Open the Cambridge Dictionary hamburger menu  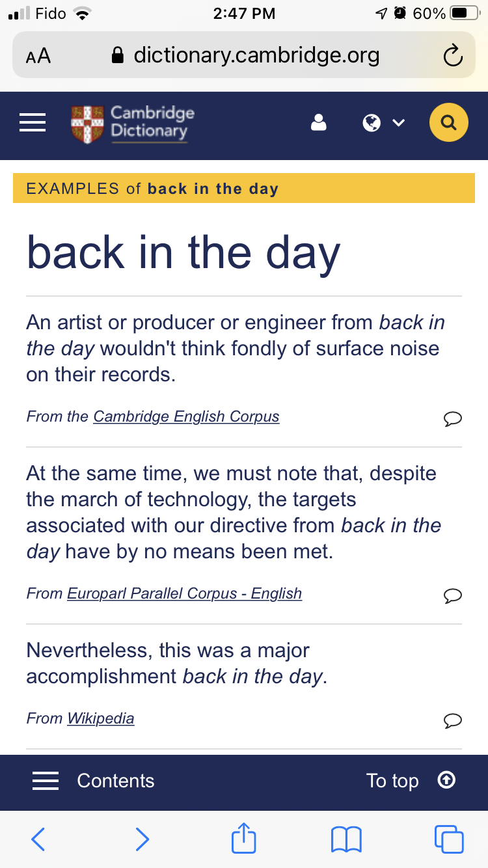coord(32,123)
